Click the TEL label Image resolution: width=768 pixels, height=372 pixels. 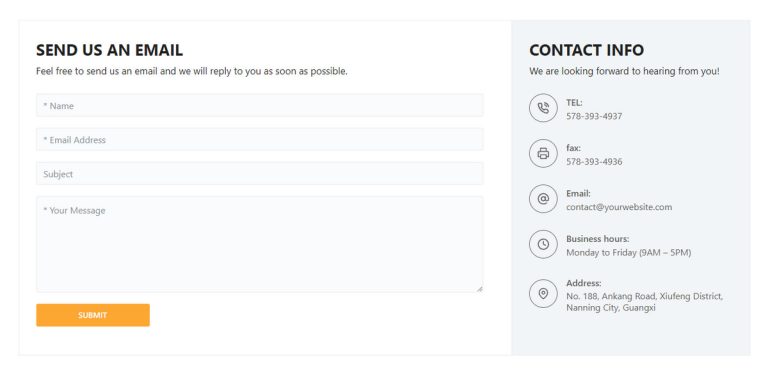click(x=574, y=103)
